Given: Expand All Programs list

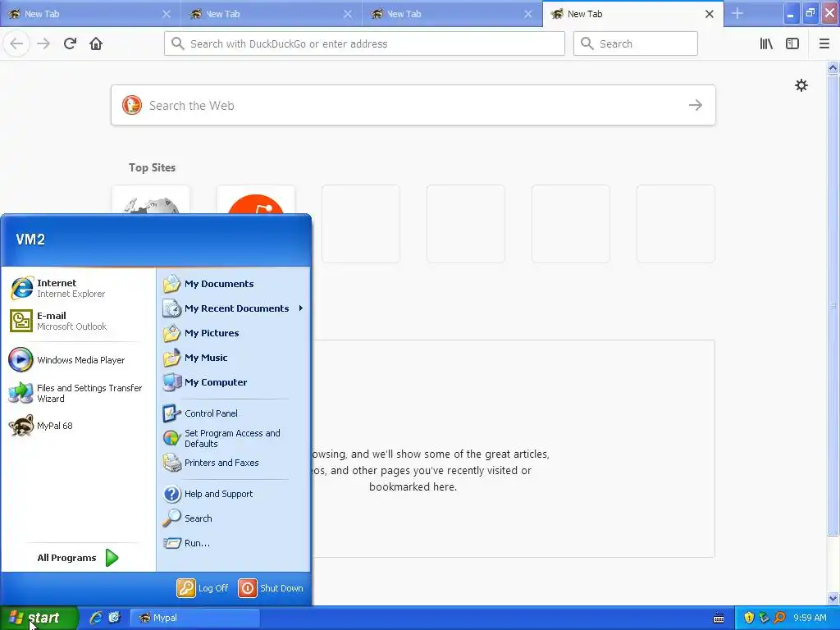Looking at the screenshot, I should (78, 558).
